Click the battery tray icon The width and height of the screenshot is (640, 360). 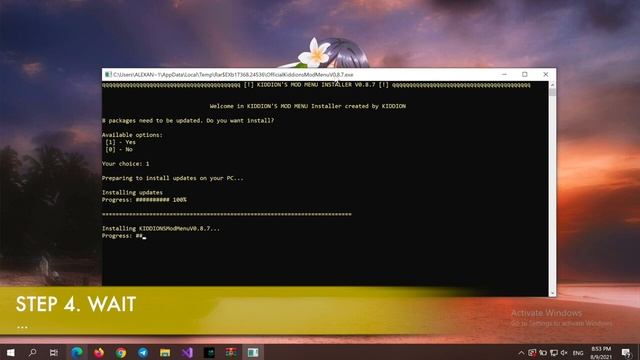(x=543, y=353)
